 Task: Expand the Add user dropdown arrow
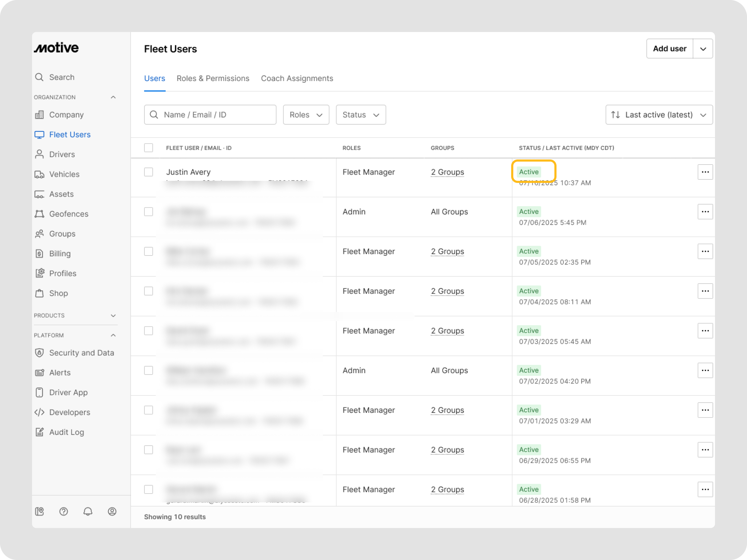703,49
